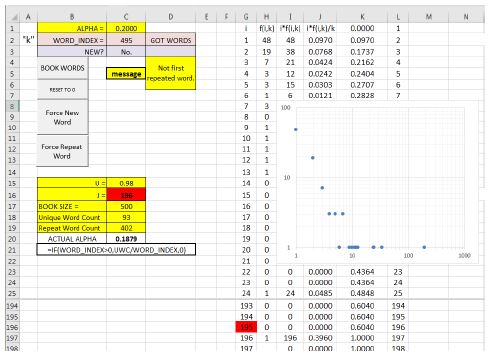Click the chart's vertical axis label 100
Image resolution: width=493 pixels, height=361 pixels.
point(286,107)
